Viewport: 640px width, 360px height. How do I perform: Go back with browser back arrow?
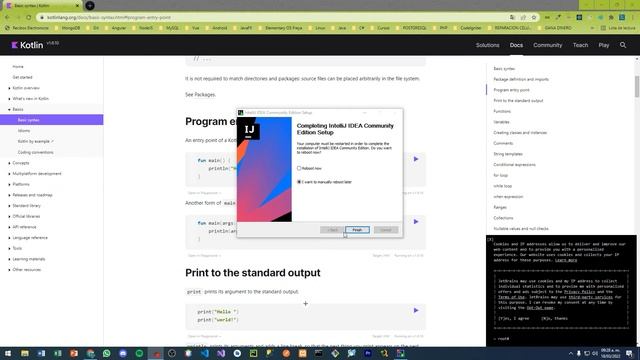(7, 18)
